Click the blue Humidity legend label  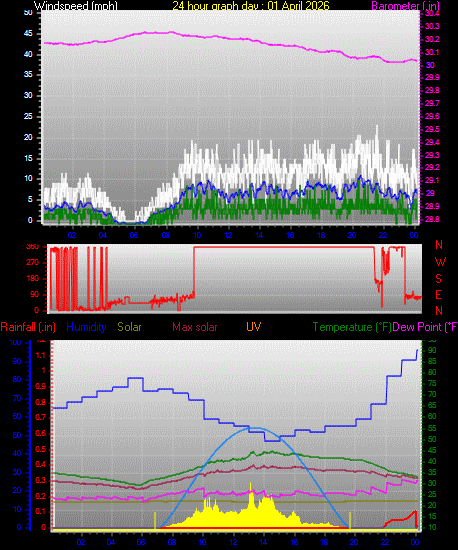click(x=86, y=327)
